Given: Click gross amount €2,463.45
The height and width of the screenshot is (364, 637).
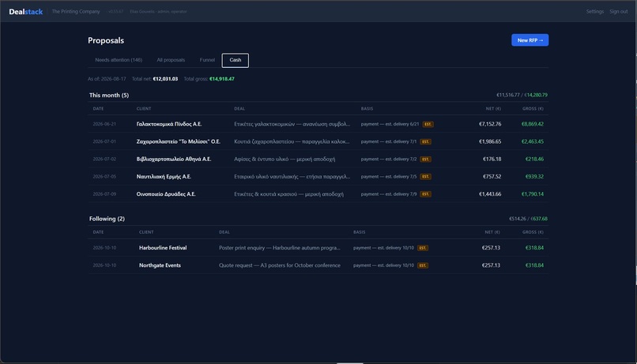Looking at the screenshot, I should tap(532, 141).
